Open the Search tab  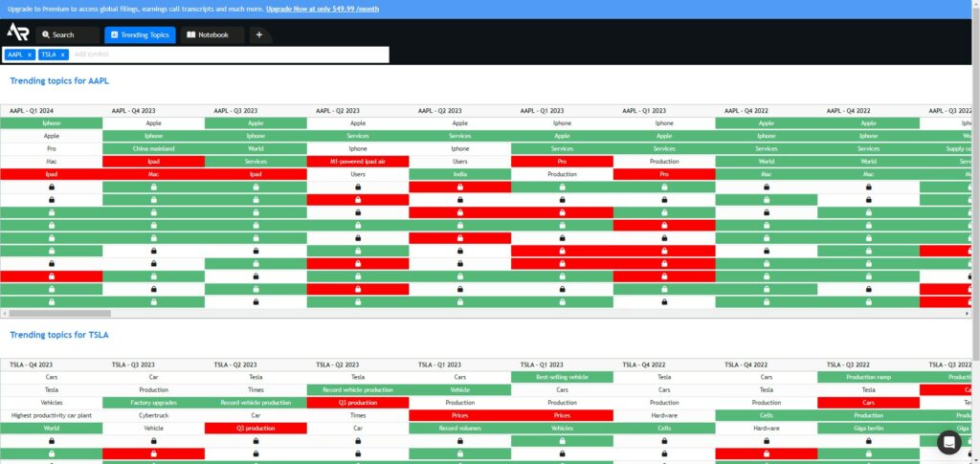pos(67,35)
